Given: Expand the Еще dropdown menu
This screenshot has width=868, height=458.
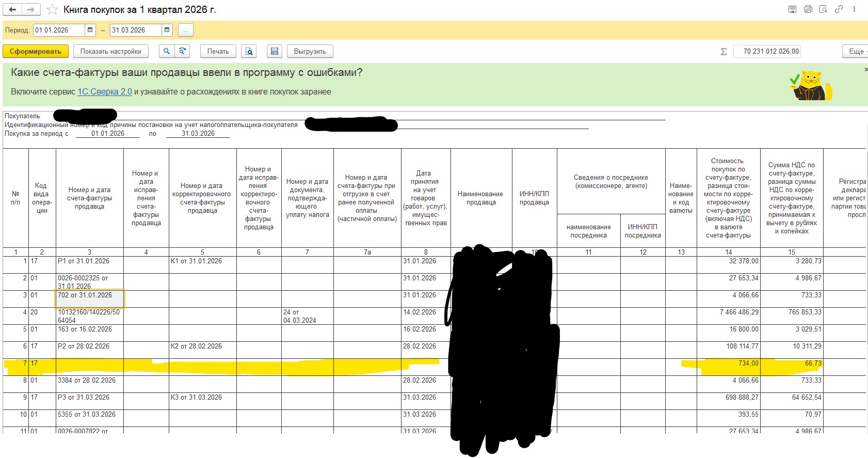Looking at the screenshot, I should coord(856,51).
